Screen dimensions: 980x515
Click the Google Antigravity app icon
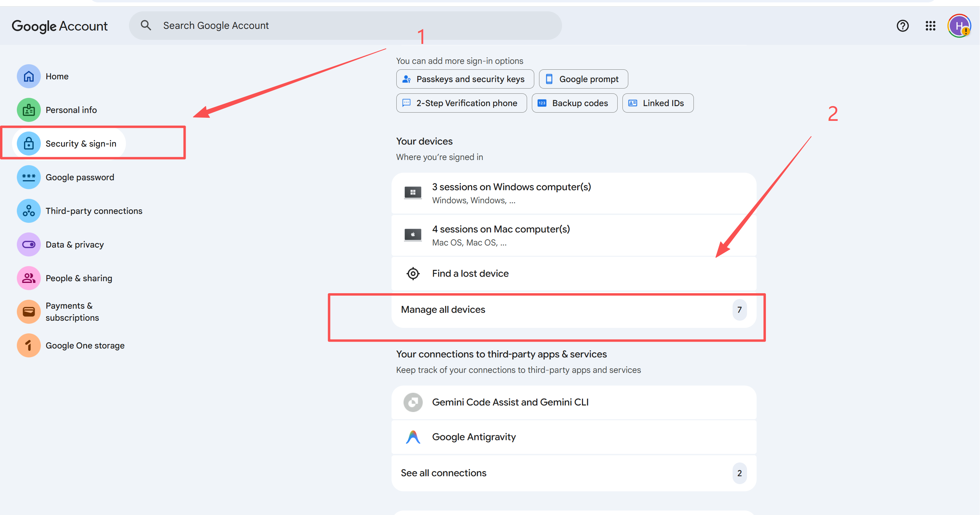(413, 437)
